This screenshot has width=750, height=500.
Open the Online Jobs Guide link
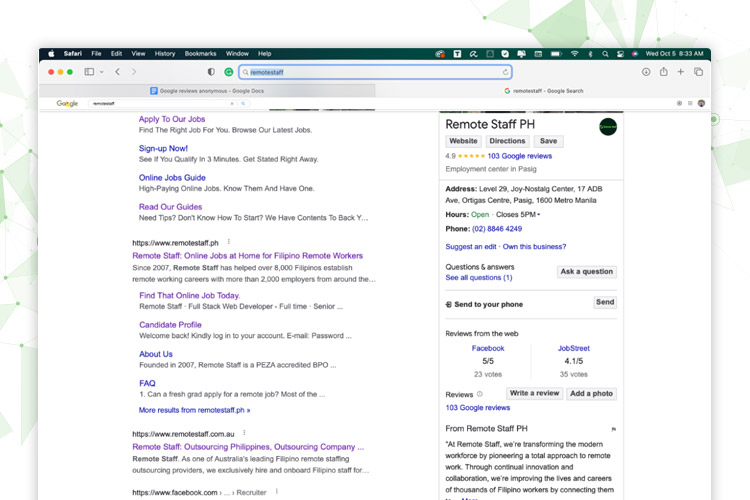pyautogui.click(x=172, y=178)
